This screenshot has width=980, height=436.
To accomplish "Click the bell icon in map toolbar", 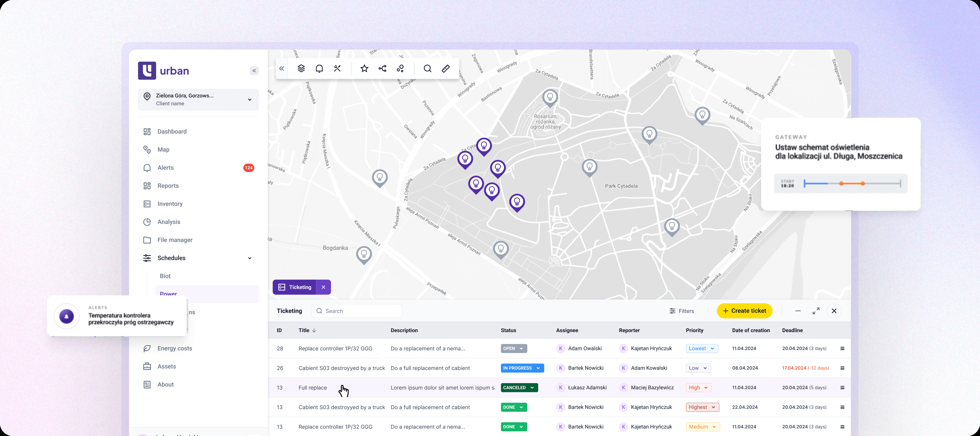I will (319, 69).
